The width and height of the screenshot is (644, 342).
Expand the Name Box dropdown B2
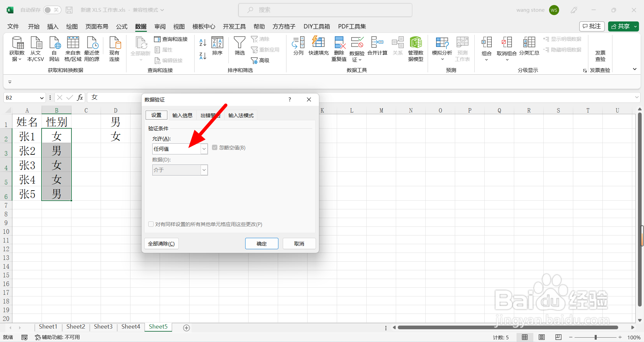pyautogui.click(x=42, y=98)
